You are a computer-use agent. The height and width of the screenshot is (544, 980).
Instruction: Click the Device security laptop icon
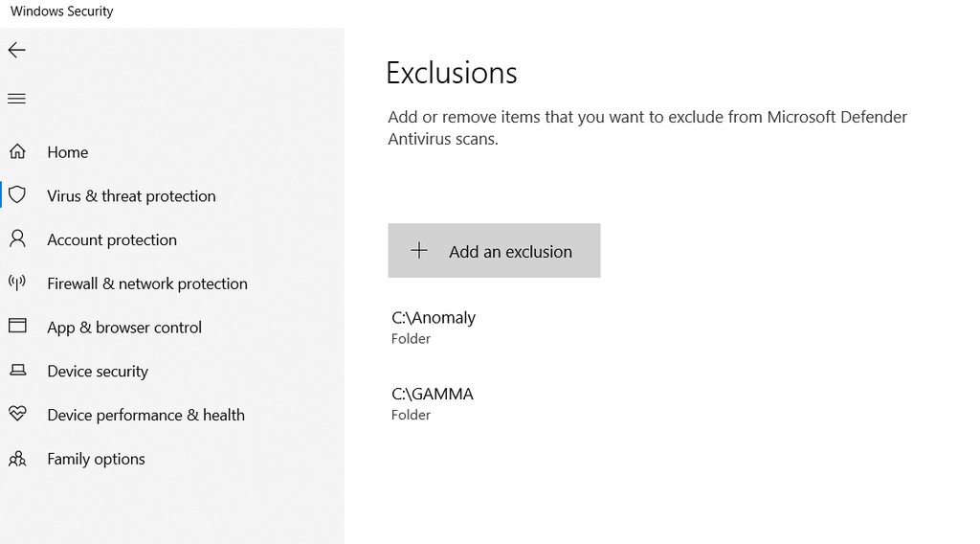(x=18, y=371)
